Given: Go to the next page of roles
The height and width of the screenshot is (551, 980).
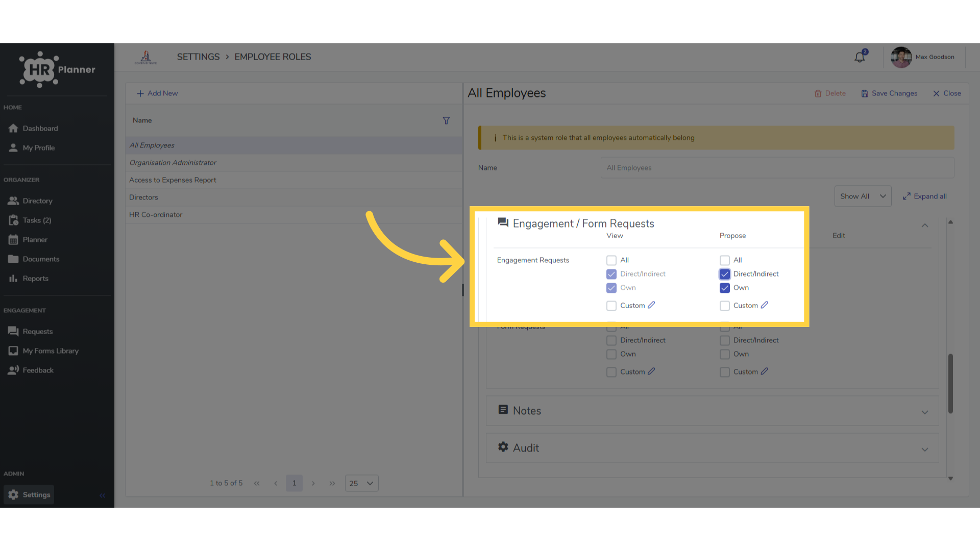Looking at the screenshot, I should [313, 483].
